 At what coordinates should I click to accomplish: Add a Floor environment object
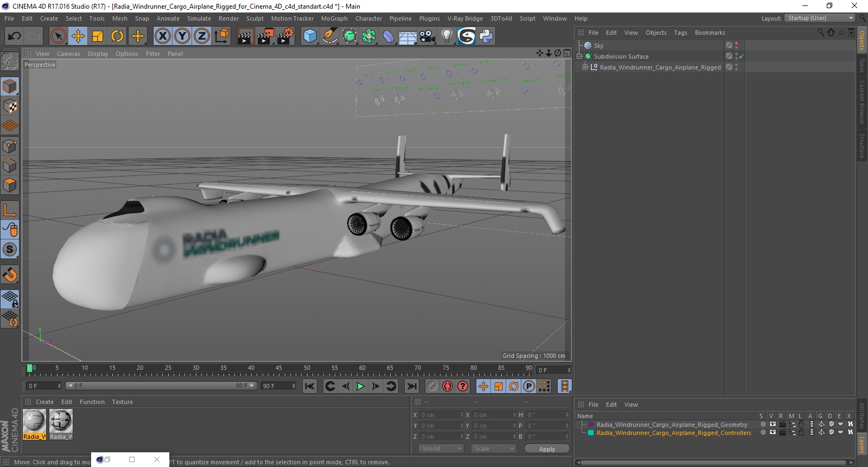coord(408,37)
